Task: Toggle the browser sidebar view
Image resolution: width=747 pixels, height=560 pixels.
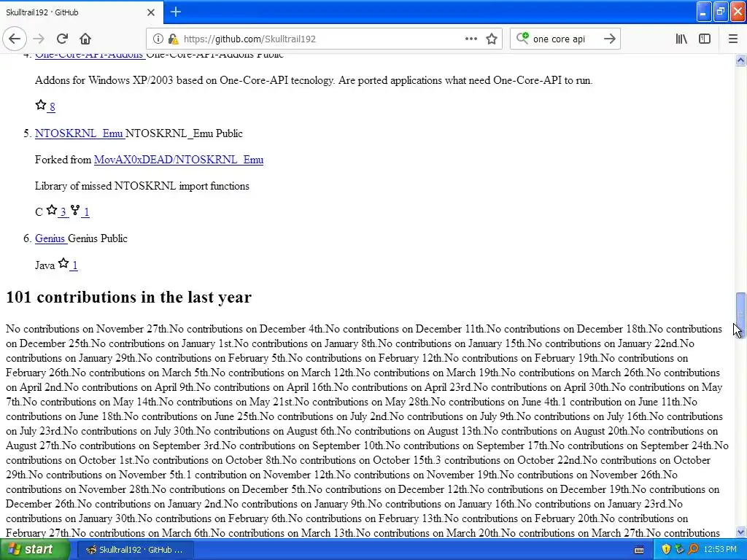Action: pos(705,39)
